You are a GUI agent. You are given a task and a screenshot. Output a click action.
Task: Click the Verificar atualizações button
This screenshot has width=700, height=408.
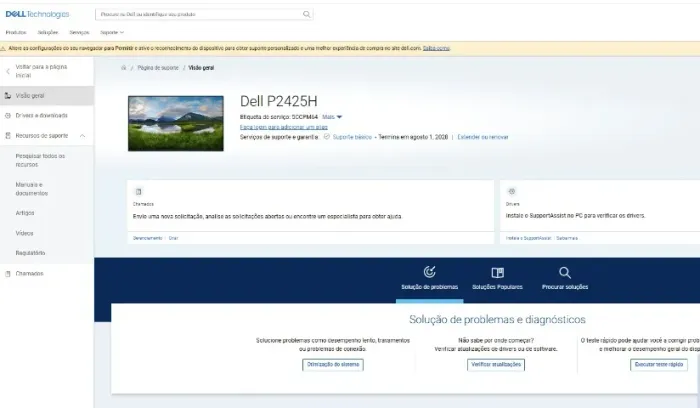click(x=496, y=365)
